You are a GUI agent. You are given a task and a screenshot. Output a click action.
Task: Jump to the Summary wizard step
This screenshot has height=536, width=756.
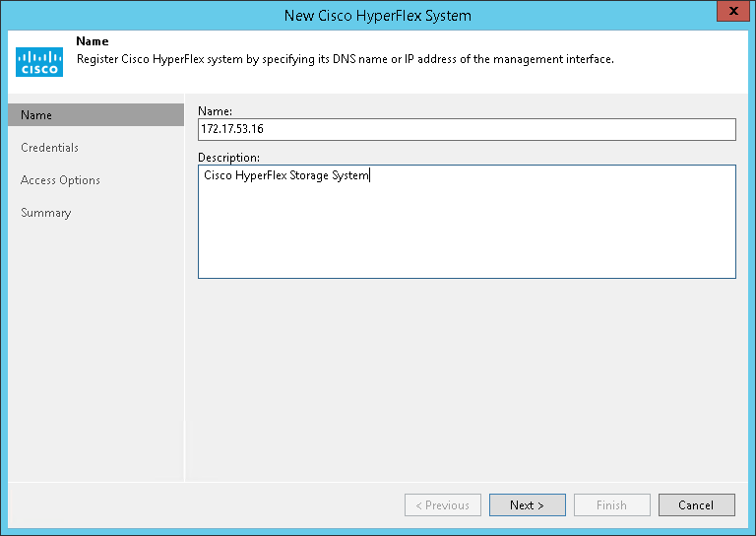45,213
